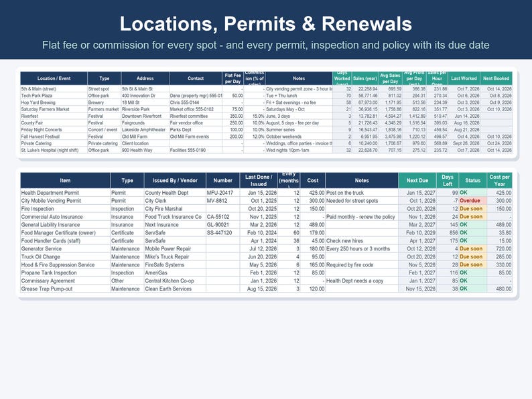Click the 'Item' column header
The height and width of the screenshot is (399, 532).
coord(65,180)
